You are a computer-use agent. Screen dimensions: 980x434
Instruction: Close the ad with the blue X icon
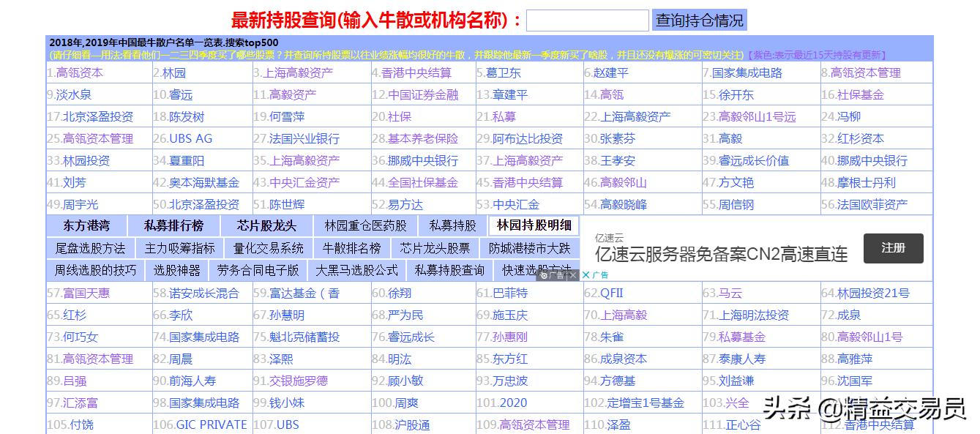click(586, 275)
